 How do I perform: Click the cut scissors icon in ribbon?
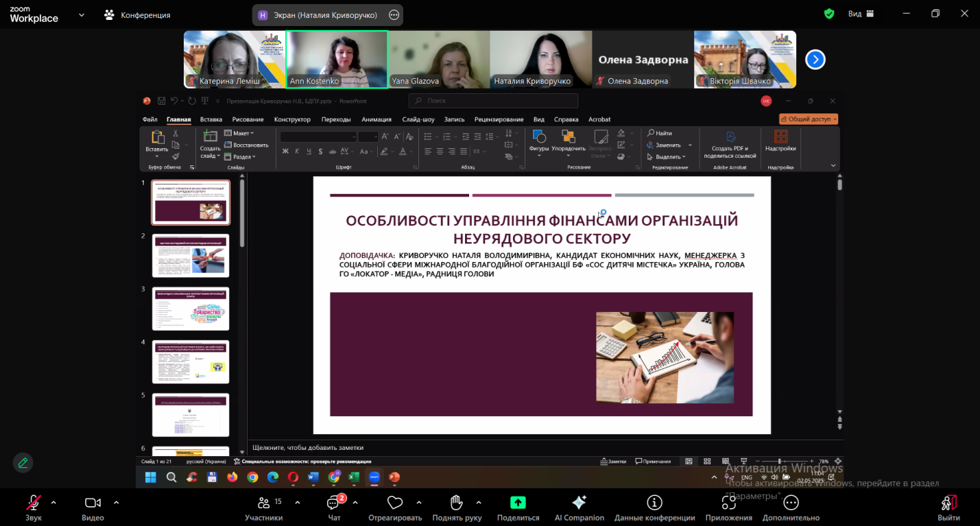pyautogui.click(x=176, y=134)
